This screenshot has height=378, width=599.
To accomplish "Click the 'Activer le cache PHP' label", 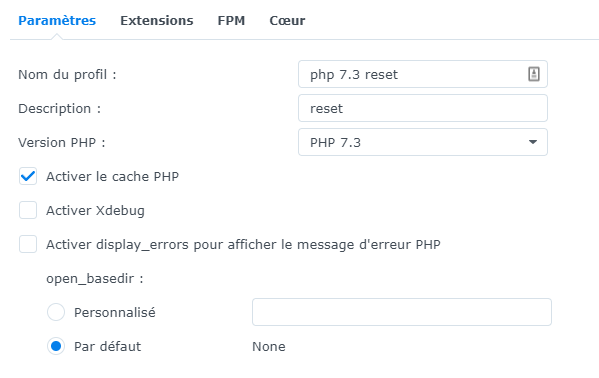I will tap(112, 177).
